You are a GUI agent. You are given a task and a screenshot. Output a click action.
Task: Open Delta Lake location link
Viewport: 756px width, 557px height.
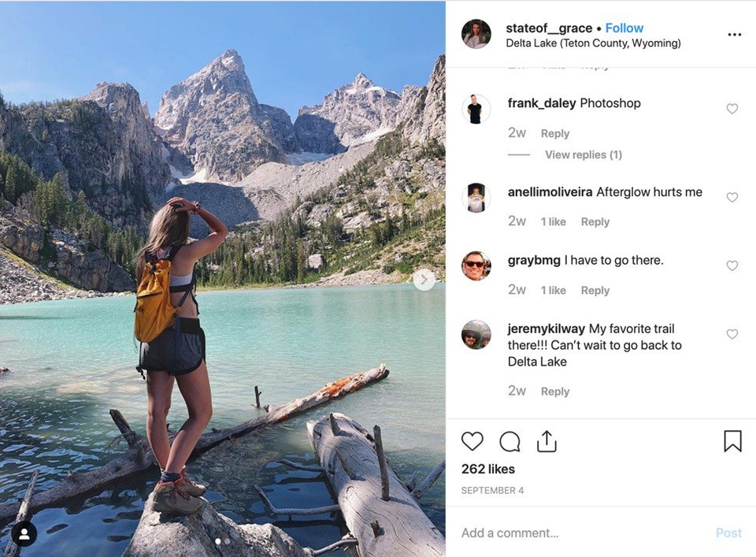[x=593, y=43]
